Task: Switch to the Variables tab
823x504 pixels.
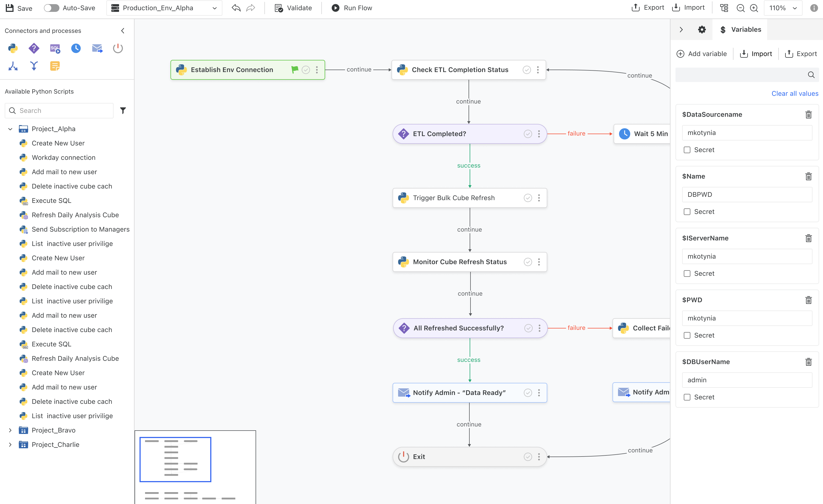Action: coord(740,29)
